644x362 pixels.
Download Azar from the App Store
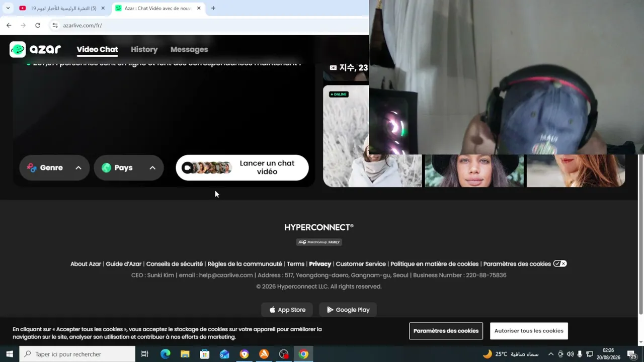(x=287, y=310)
